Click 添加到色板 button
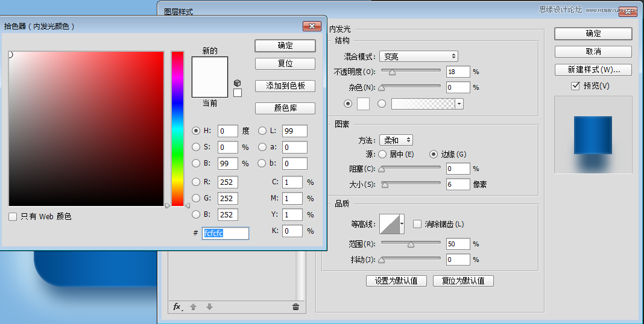 pyautogui.click(x=285, y=86)
